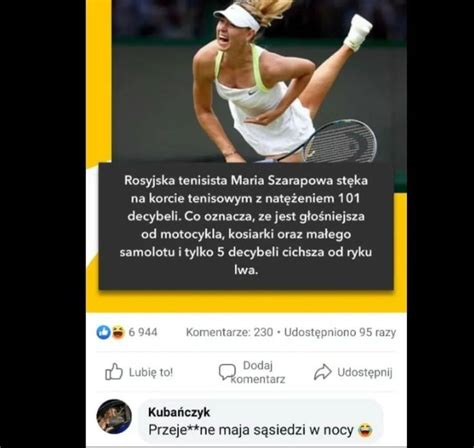This screenshot has width=474, height=448.
Task: Open the tennis player photo
Action: pos(259,82)
